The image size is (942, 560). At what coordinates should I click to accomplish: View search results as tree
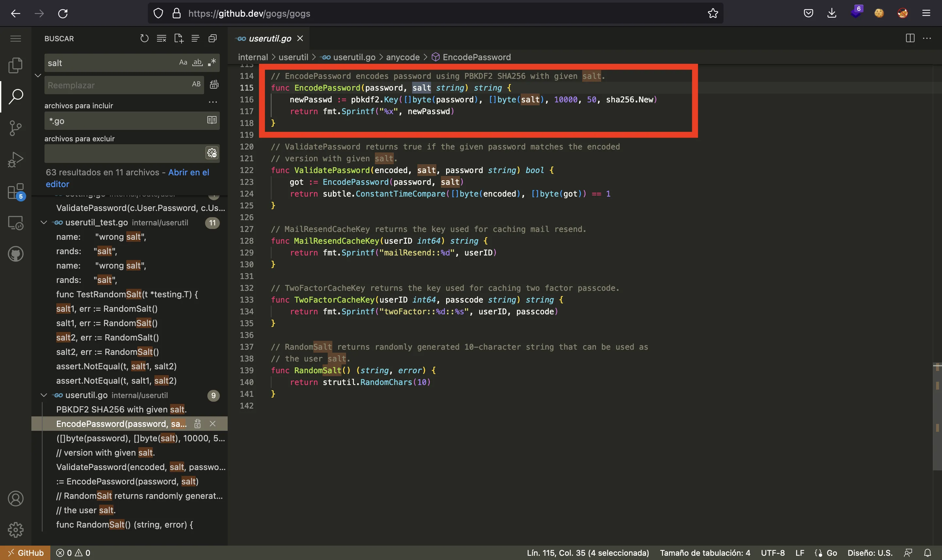click(195, 39)
